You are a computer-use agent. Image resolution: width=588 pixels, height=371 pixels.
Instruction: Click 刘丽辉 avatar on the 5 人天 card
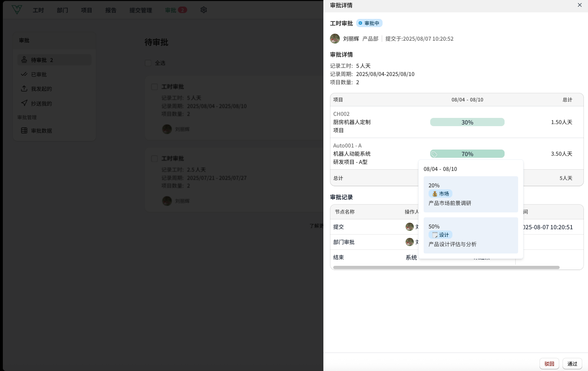click(x=167, y=129)
